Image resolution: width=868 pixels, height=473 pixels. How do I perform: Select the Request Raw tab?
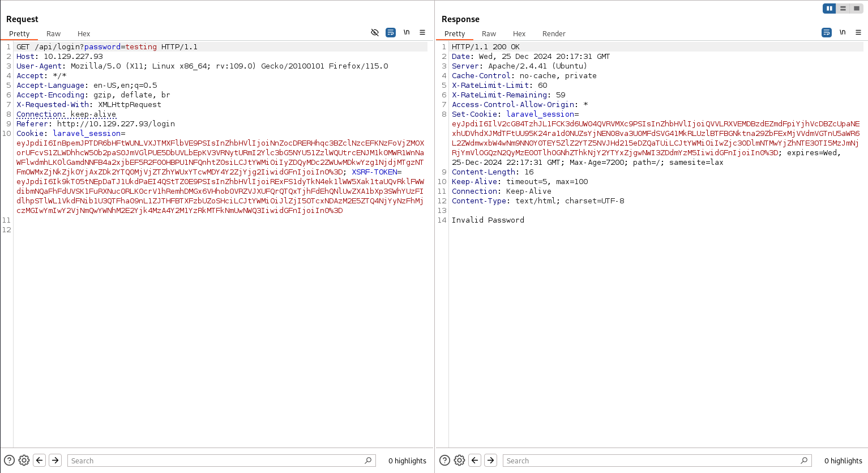coord(54,34)
